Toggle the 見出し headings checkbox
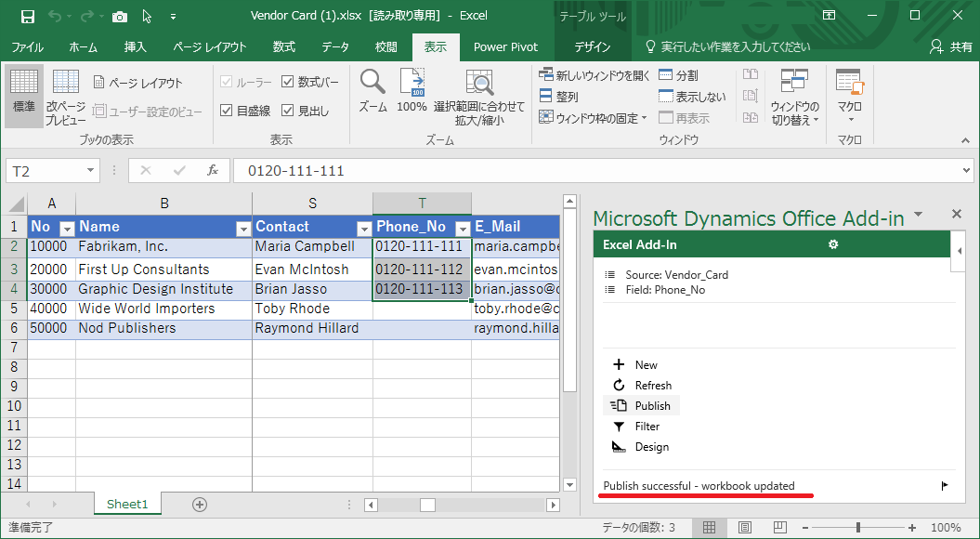 (x=288, y=111)
